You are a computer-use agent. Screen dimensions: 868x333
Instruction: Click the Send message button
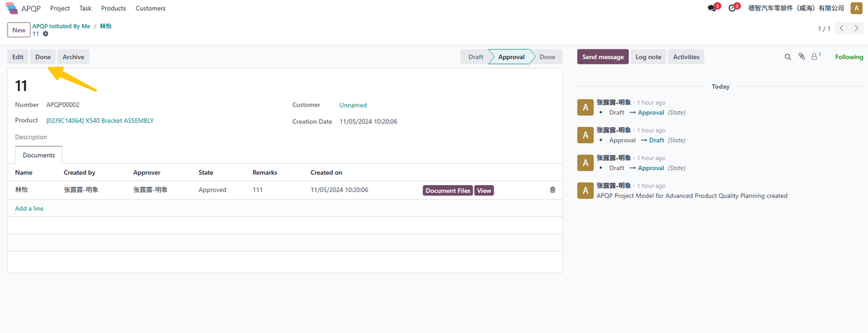[603, 57]
